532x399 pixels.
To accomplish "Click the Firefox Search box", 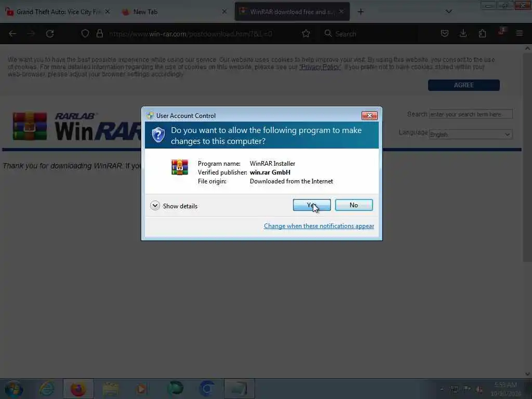I will [x=370, y=34].
